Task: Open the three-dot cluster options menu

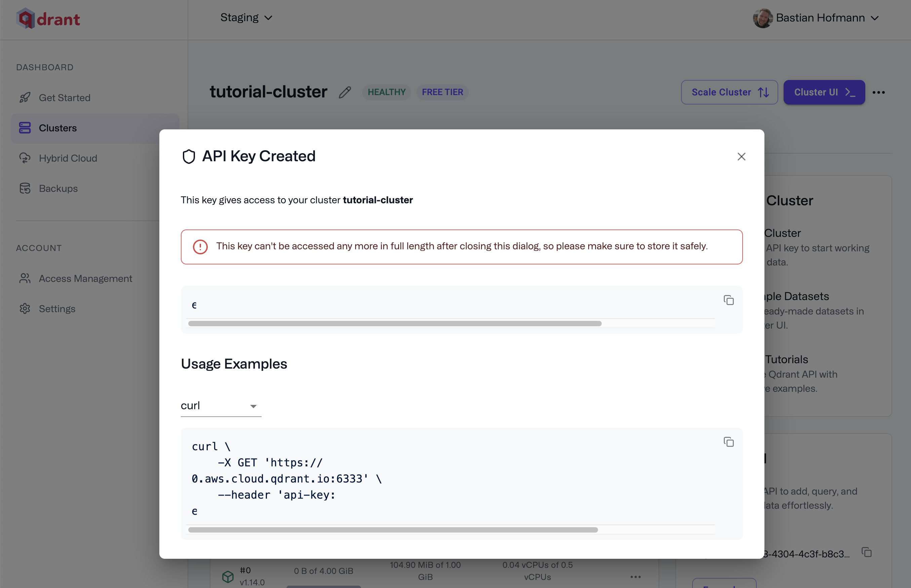Action: (880, 92)
